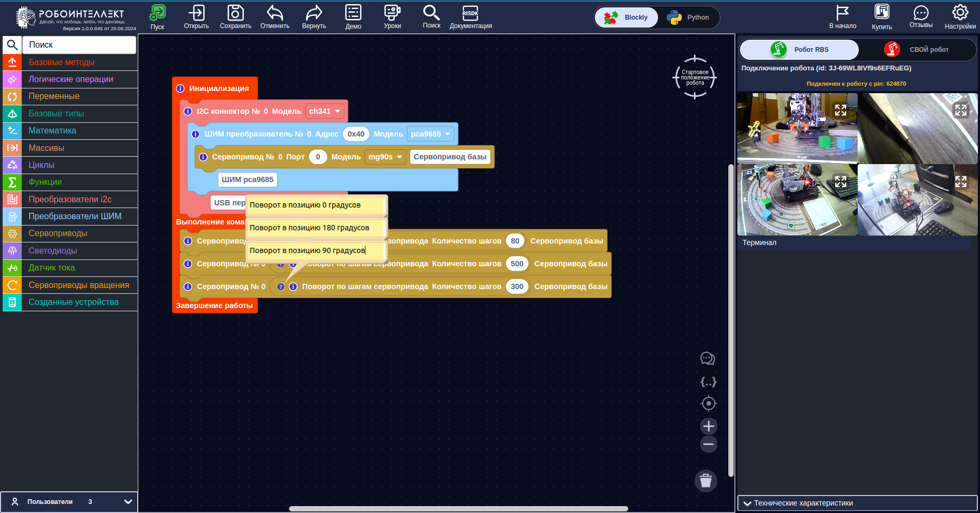Open Циклы category
980x513 pixels.
(70, 165)
